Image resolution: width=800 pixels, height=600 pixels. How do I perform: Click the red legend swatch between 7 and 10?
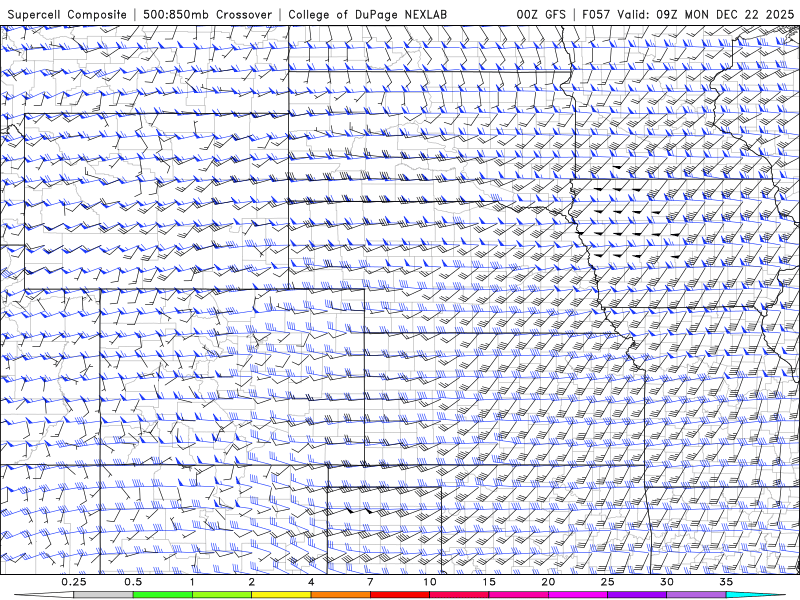(x=399, y=595)
